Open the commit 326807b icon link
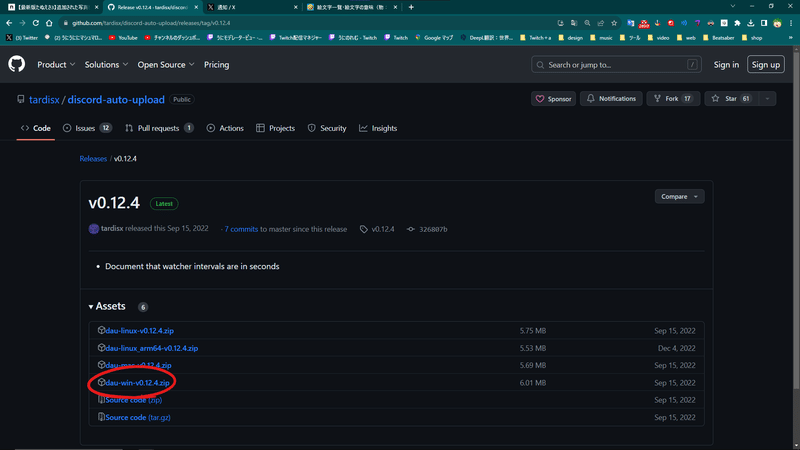The width and height of the screenshot is (800, 450). point(411,230)
